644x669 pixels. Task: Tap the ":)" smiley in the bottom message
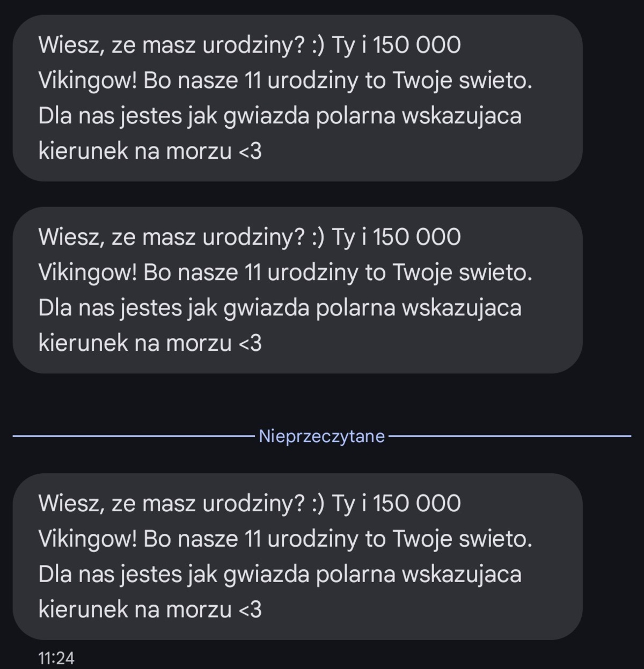pyautogui.click(x=318, y=503)
